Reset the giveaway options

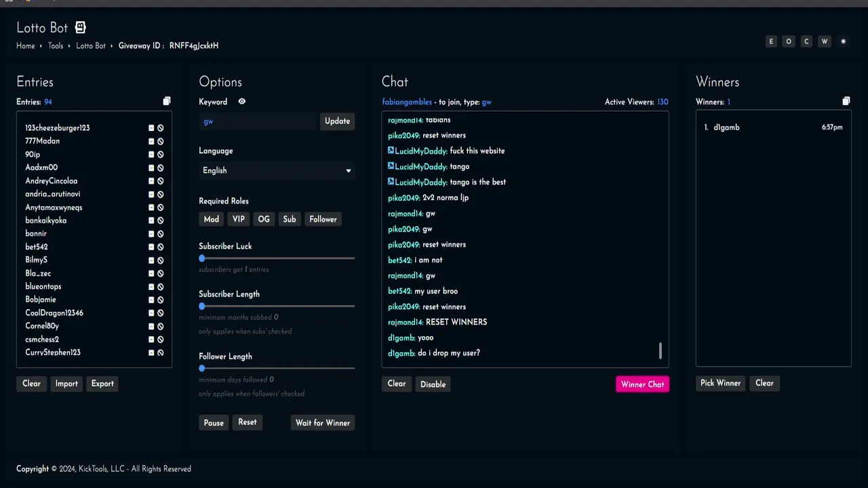[248, 422]
